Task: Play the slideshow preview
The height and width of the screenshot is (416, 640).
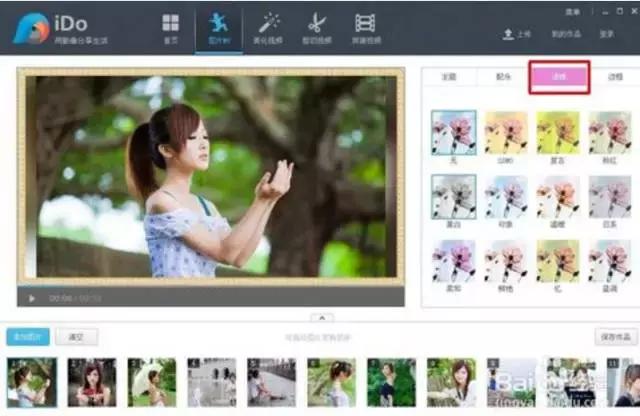Action: click(31, 298)
